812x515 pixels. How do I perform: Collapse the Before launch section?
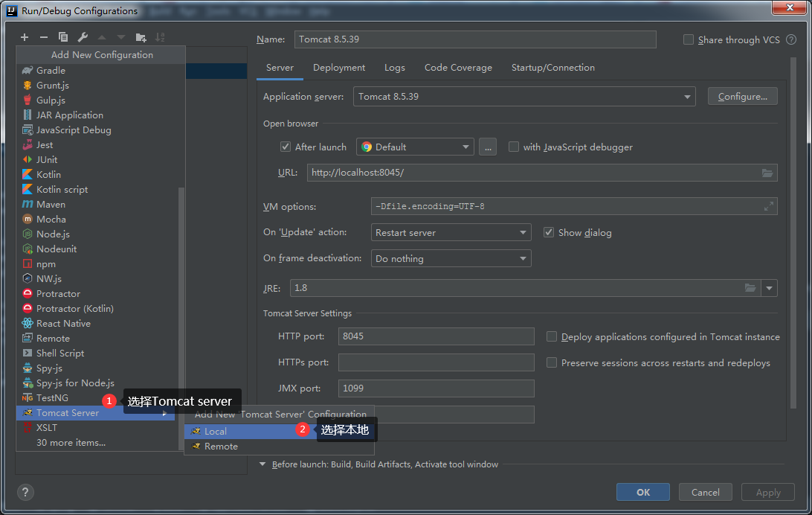point(262,464)
